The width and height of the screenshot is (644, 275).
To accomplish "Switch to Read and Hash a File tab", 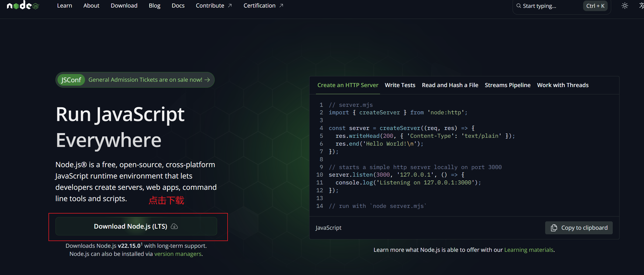I will (x=450, y=85).
